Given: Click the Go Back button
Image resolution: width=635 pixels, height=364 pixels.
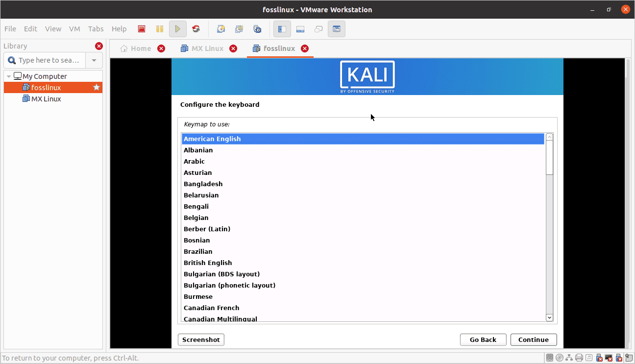Looking at the screenshot, I should 483,340.
